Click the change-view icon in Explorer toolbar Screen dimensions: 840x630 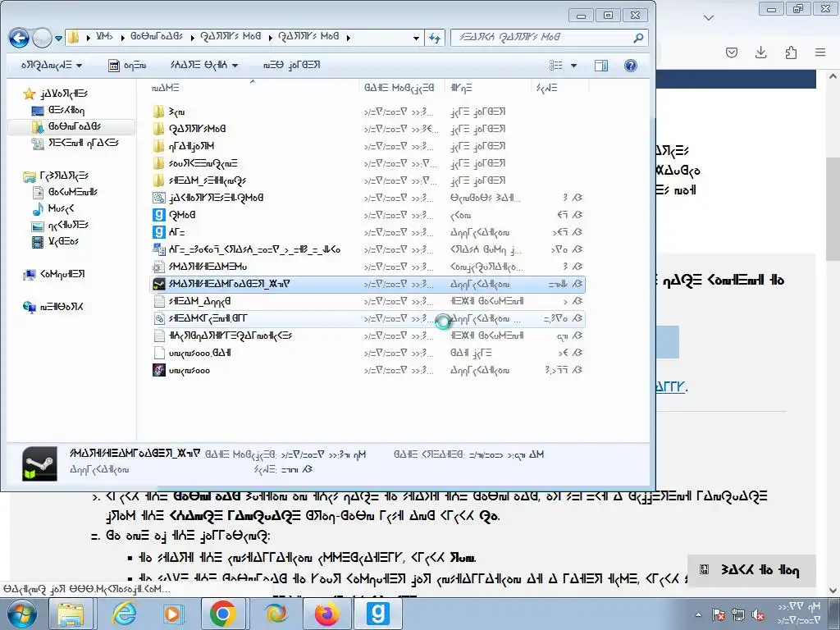tap(556, 66)
